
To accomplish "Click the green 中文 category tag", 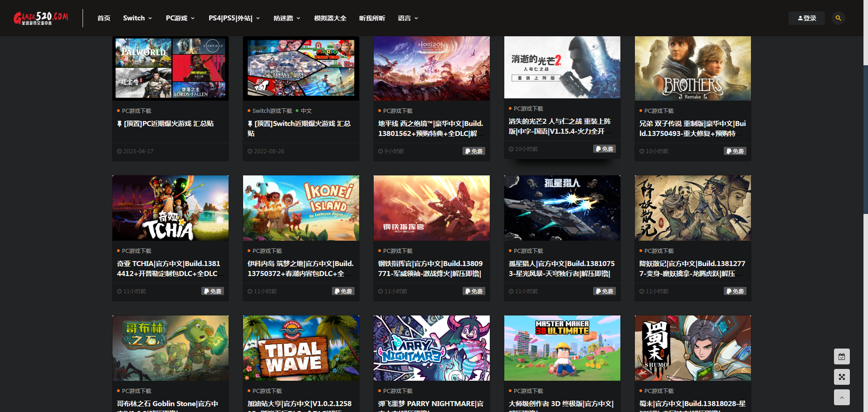I will point(306,111).
